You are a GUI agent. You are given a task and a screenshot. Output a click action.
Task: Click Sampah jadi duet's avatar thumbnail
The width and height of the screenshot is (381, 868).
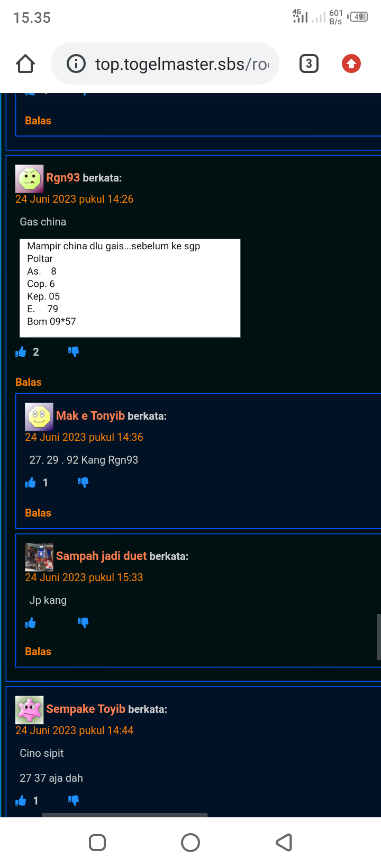[39, 557]
